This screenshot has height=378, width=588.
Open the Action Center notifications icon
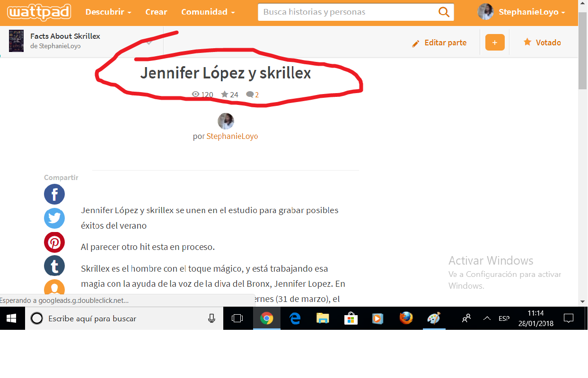(569, 318)
